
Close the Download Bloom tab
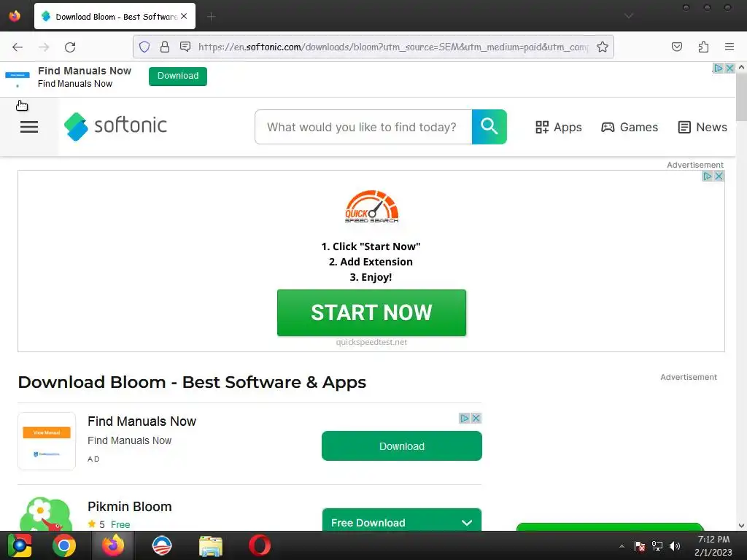click(185, 16)
